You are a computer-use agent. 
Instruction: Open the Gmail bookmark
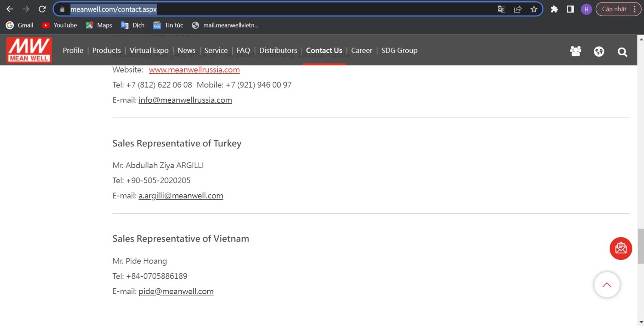pyautogui.click(x=20, y=25)
